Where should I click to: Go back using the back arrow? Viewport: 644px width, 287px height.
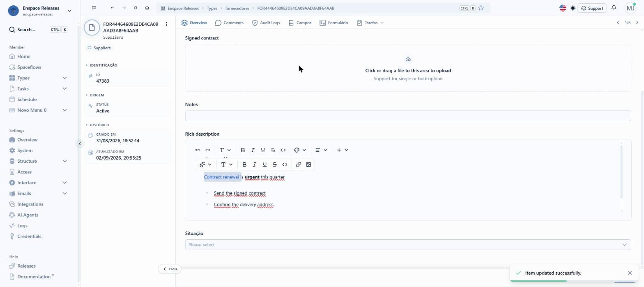pos(113,8)
